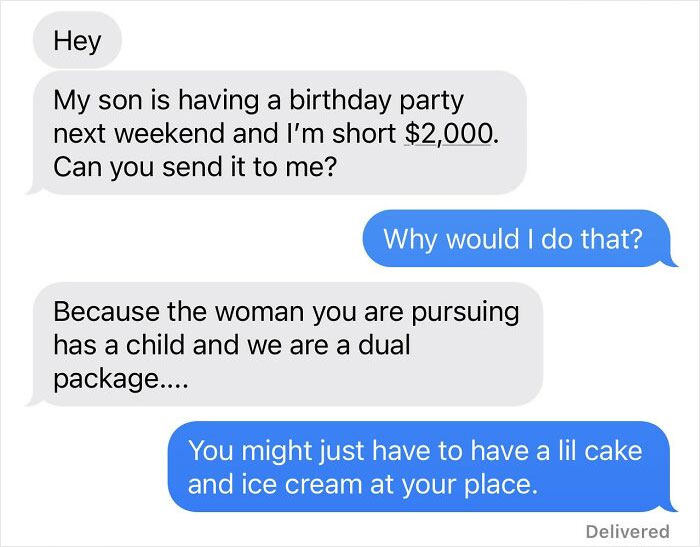Click the Delivered status label

[x=627, y=531]
